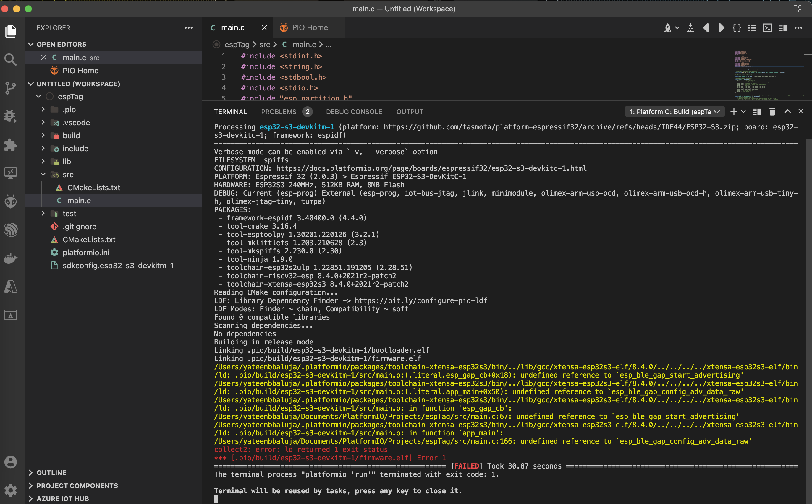This screenshot has width=812, height=504.
Task: Expand the PROJECT COMPONENTS section
Action: (31, 486)
